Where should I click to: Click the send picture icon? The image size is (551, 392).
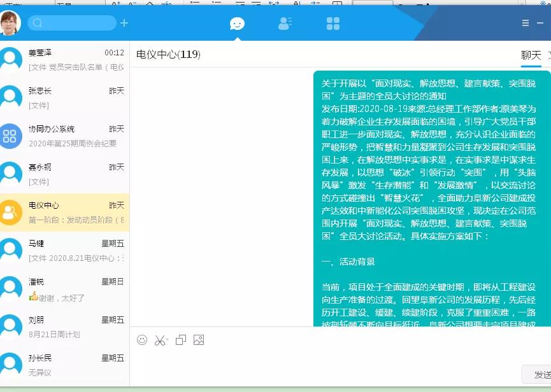tap(199, 340)
